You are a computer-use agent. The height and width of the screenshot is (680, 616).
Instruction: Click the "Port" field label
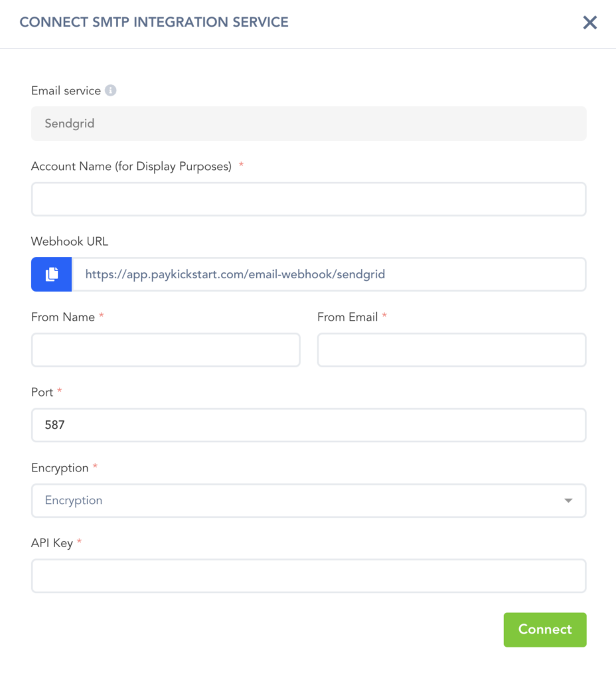[x=42, y=392]
